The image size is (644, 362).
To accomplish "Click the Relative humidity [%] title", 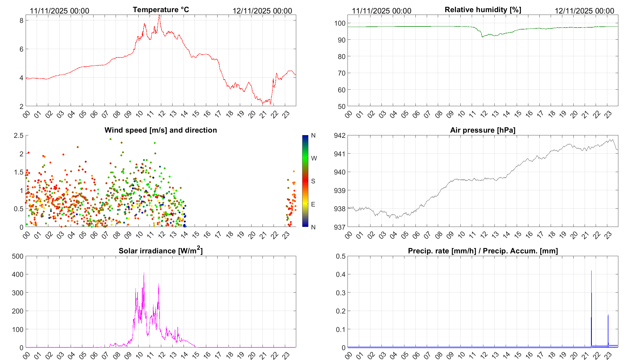I will pos(483,10).
